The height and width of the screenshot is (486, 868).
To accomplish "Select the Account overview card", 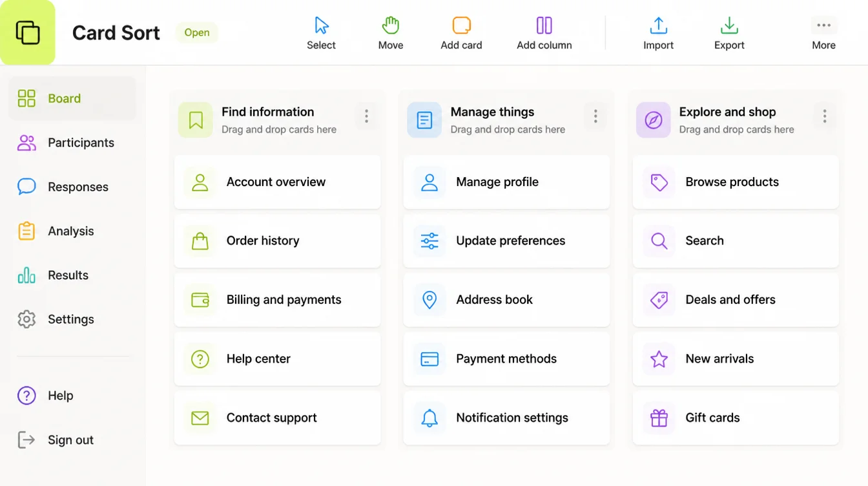I will 277,182.
